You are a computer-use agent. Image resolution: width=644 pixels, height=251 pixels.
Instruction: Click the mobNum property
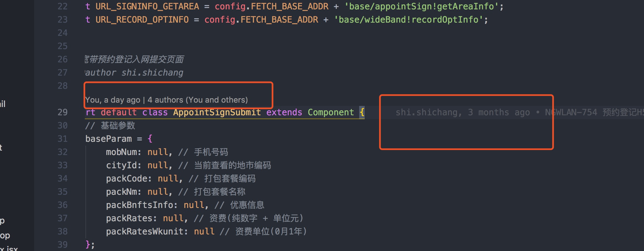tap(121, 152)
